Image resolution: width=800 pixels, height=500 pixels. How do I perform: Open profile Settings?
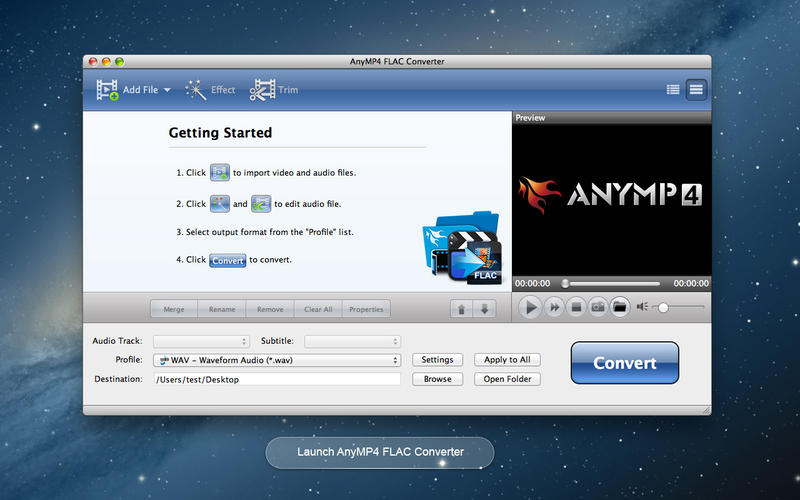437,360
